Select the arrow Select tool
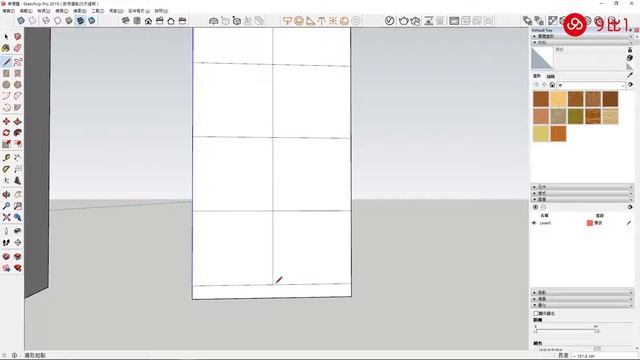Screen dimensions: 640x360 [6, 37]
